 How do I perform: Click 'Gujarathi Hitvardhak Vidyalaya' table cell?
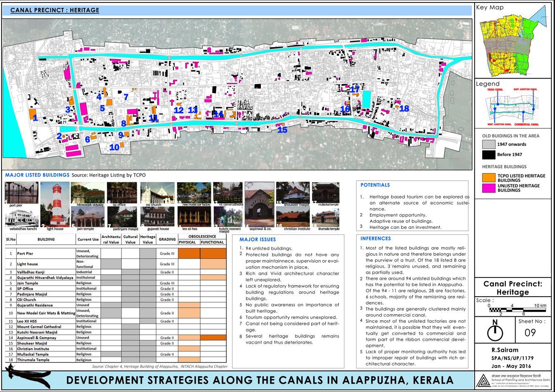click(45, 278)
